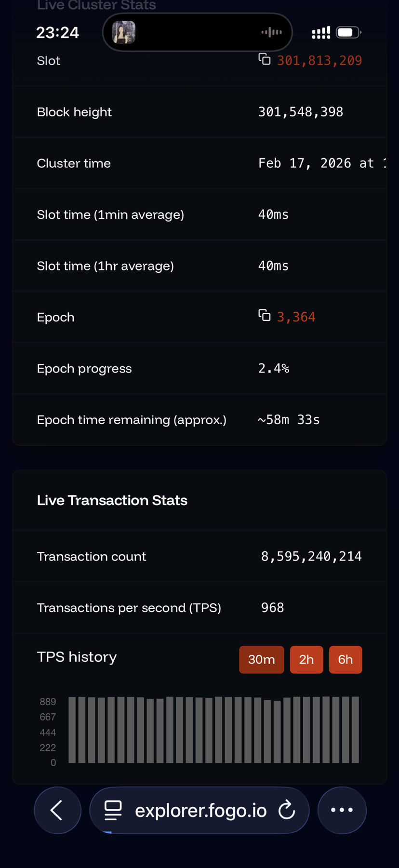Open epoch 3,364 details
The height and width of the screenshot is (868, 399).
(x=296, y=317)
